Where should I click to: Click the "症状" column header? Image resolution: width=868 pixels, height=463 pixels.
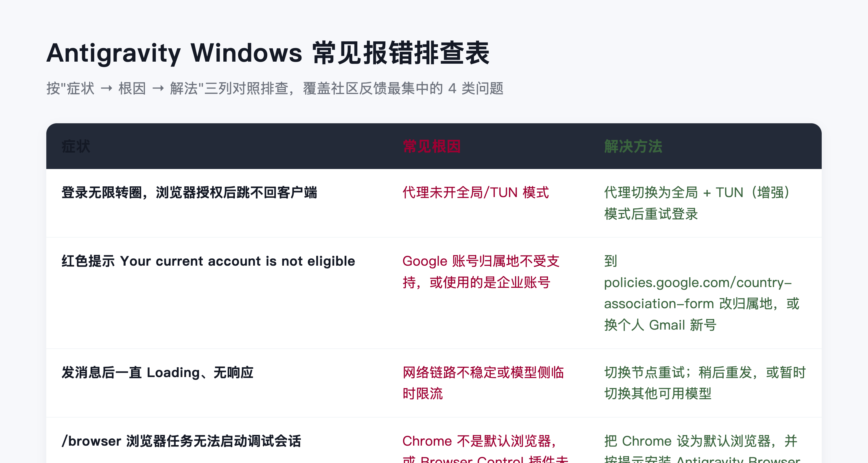[x=76, y=147]
